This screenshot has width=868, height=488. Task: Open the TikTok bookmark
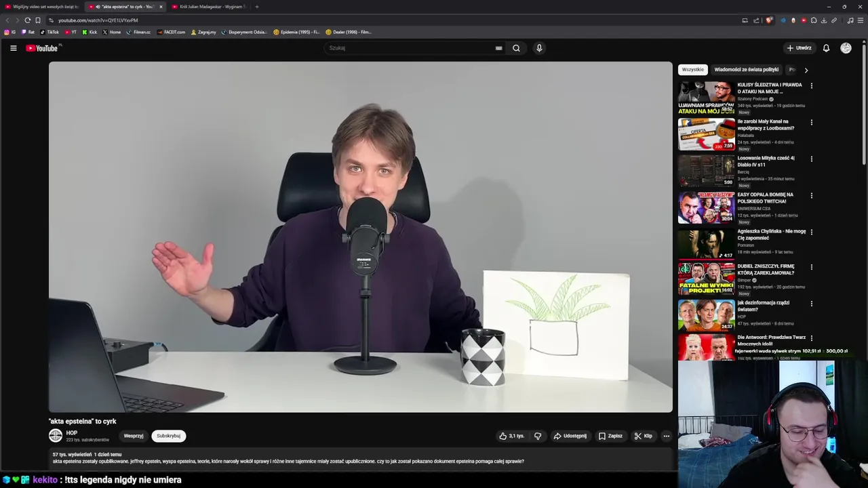pos(50,32)
